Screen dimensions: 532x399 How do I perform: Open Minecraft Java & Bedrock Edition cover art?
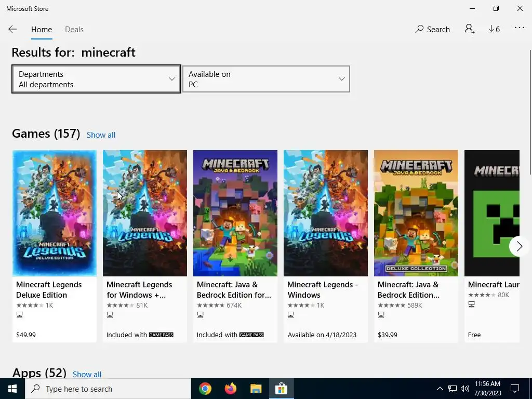pyautogui.click(x=235, y=213)
